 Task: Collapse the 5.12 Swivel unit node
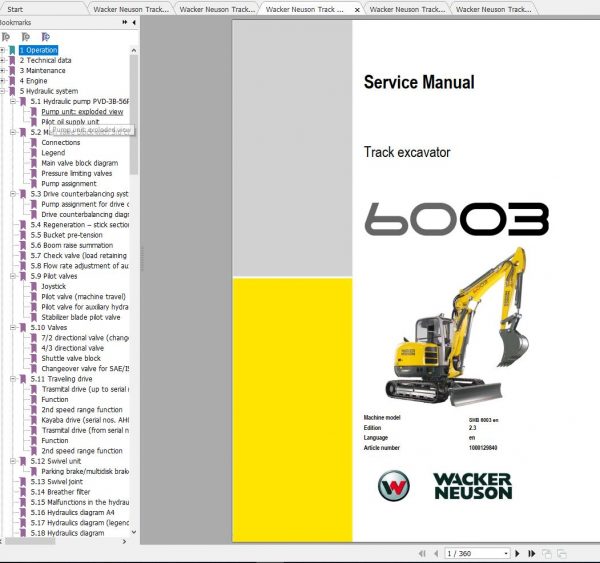coord(13,461)
